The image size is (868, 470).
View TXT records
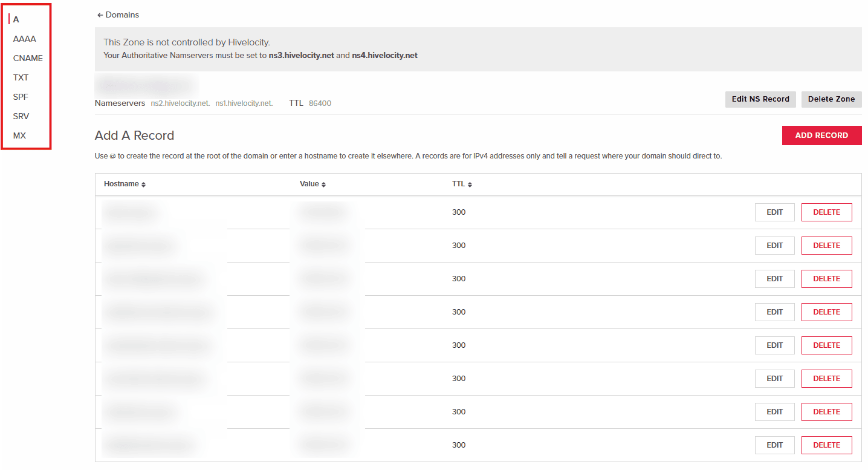pos(21,77)
